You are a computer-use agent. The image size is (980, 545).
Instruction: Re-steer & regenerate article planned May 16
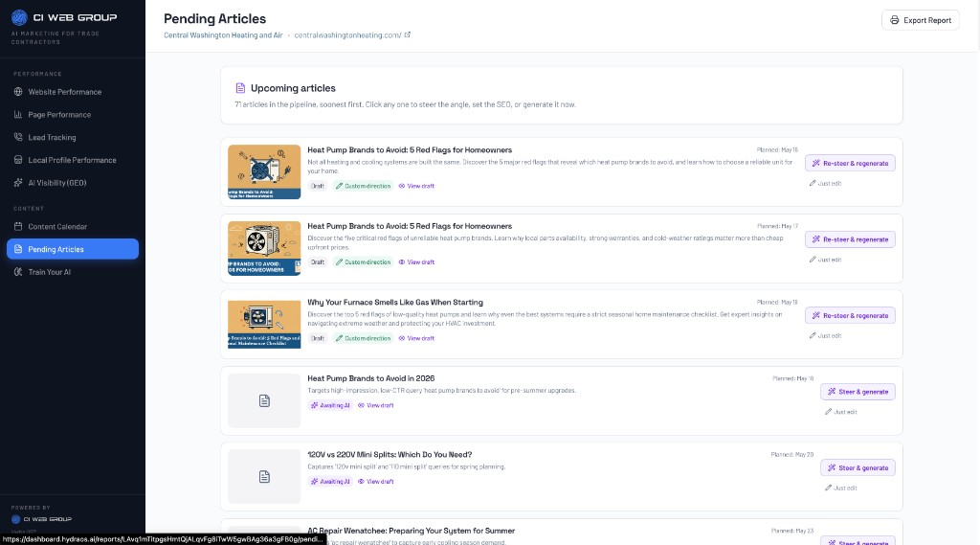pos(850,164)
